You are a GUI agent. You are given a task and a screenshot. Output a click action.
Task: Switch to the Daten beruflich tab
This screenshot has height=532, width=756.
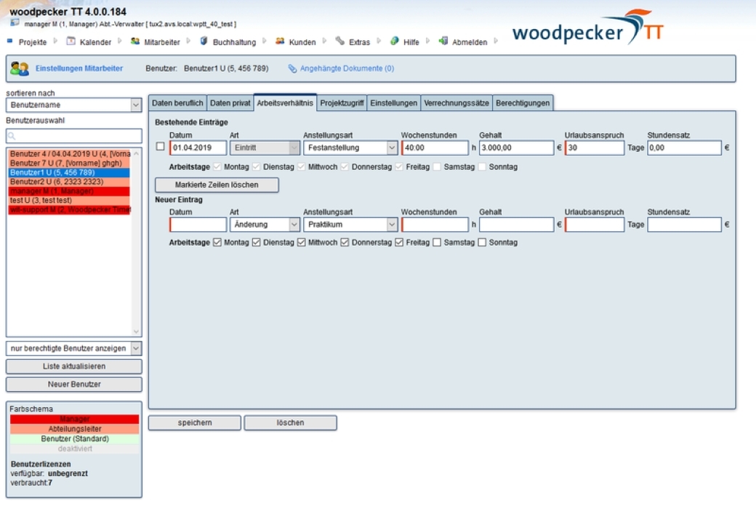click(177, 103)
